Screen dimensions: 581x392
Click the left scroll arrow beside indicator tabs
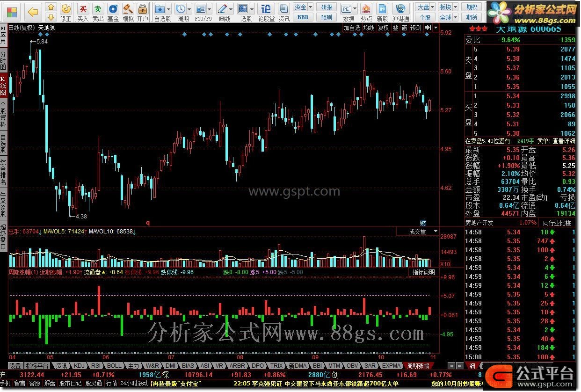click(x=451, y=365)
